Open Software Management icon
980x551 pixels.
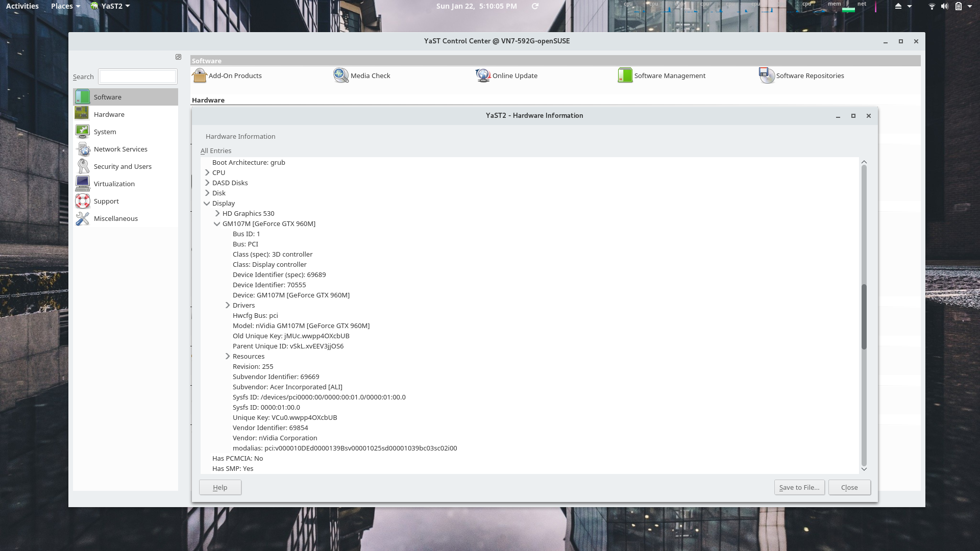pyautogui.click(x=625, y=76)
